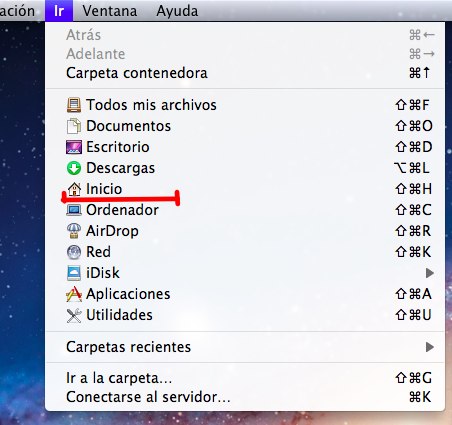Click the Utilidades tools icon

(74, 315)
